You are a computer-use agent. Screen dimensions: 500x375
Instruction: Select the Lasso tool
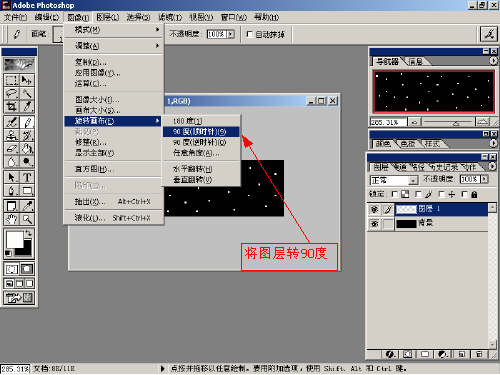click(11, 93)
